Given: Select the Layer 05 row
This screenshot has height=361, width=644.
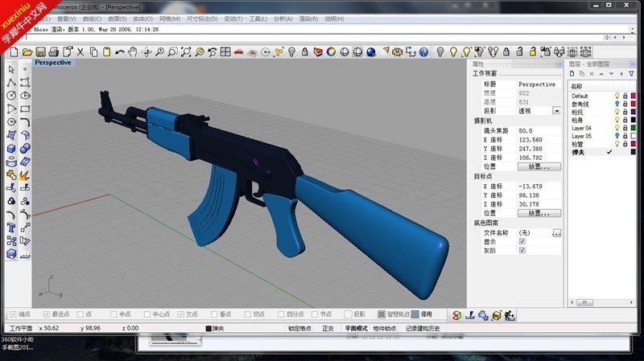Looking at the screenshot, I should (x=602, y=136).
